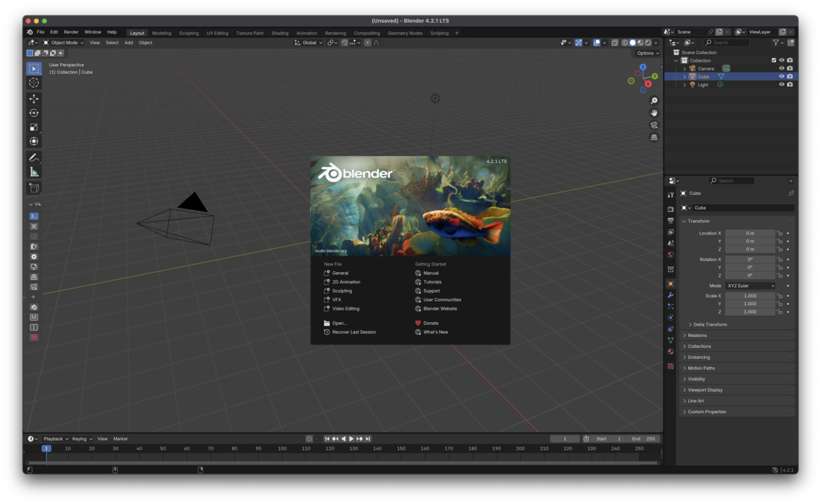
Task: Hide Light in viewport via eye icon
Action: click(781, 85)
